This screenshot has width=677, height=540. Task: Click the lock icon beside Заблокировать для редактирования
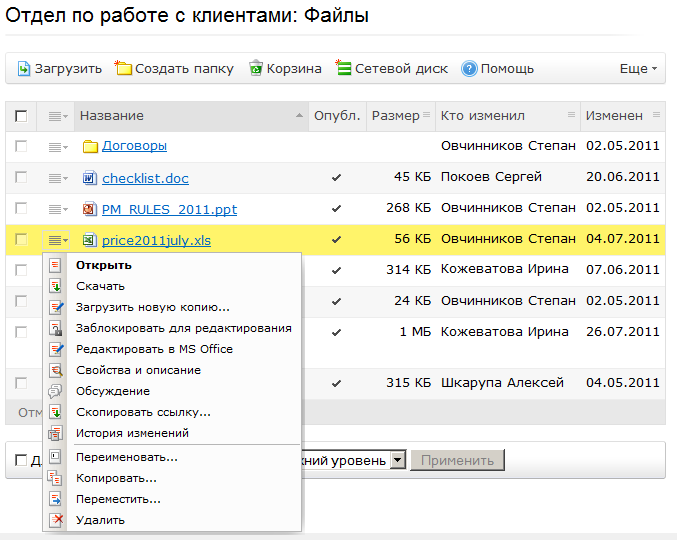56,328
